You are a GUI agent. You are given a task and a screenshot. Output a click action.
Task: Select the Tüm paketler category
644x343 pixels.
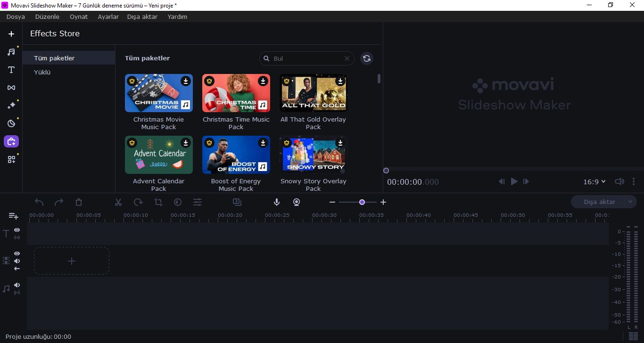pos(69,58)
